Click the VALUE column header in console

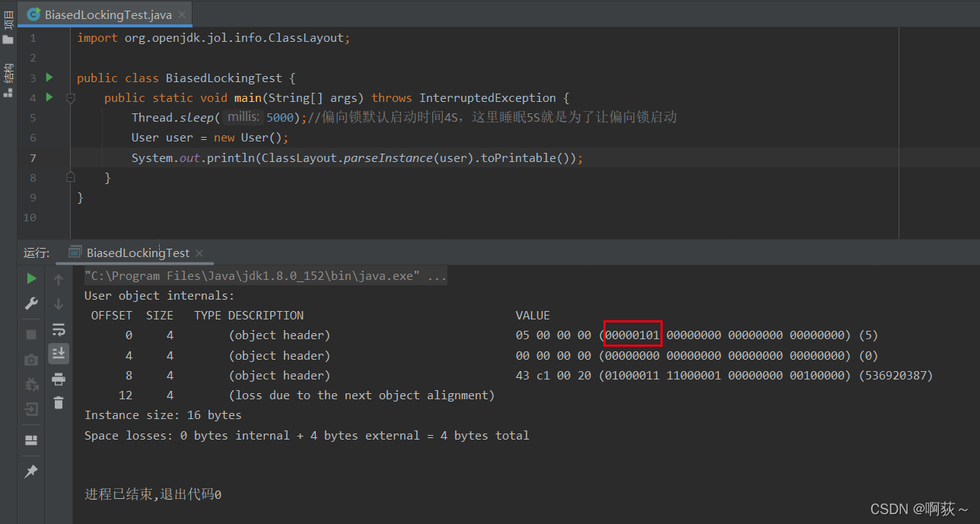(533, 316)
